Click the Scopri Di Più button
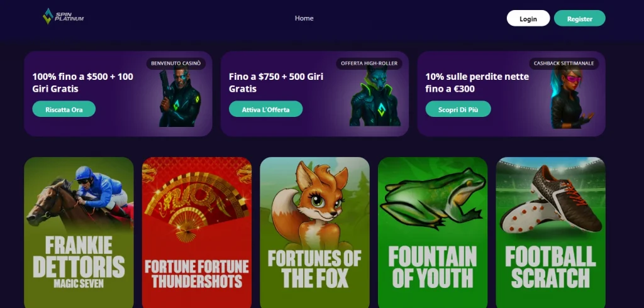The width and height of the screenshot is (644, 308). pyautogui.click(x=458, y=109)
